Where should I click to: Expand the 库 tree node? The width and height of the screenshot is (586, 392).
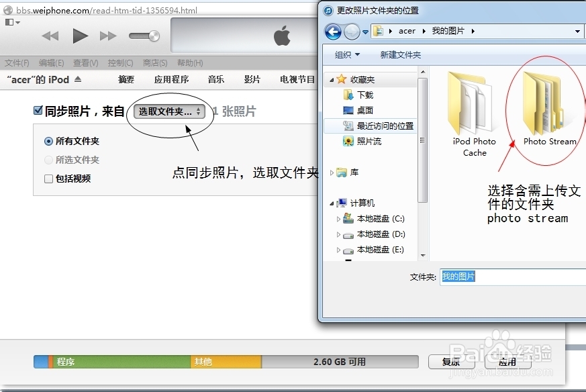332,173
